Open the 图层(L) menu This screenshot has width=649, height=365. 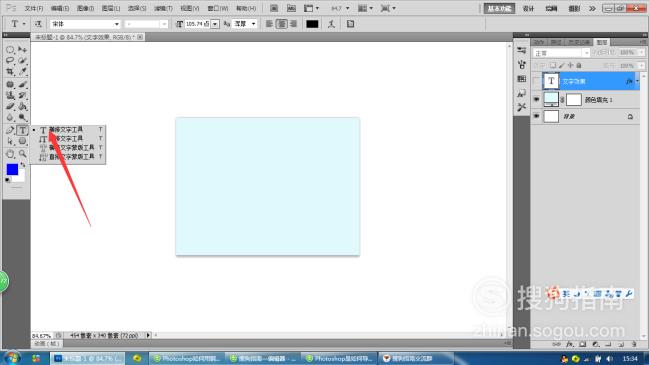point(111,8)
